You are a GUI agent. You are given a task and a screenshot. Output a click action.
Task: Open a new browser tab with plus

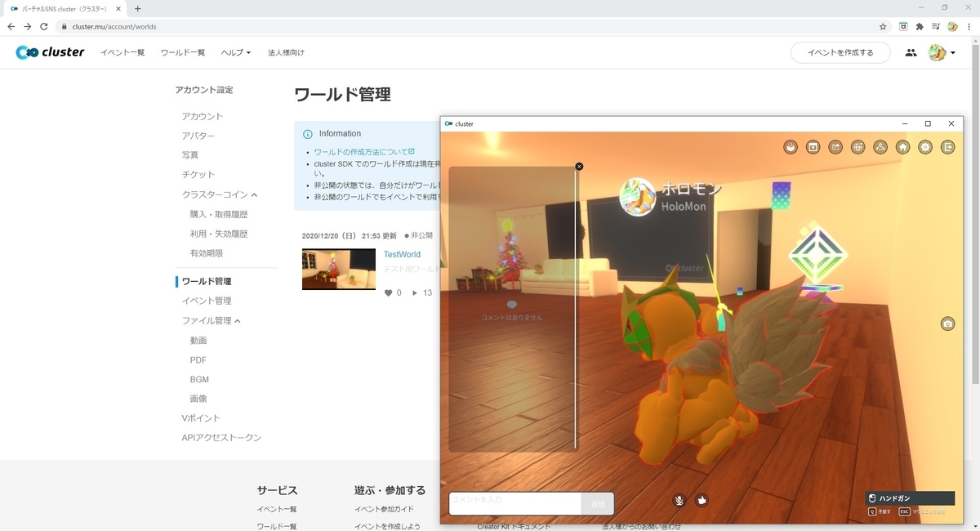137,8
